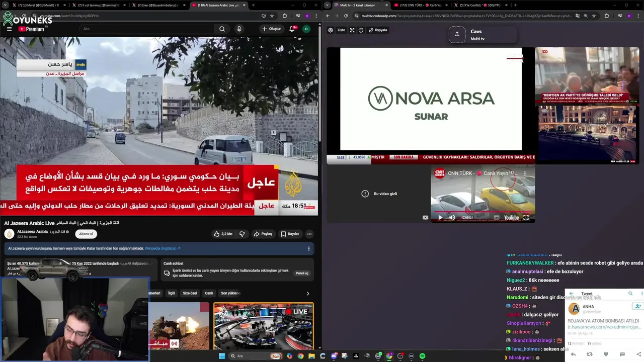Open File Explorer from the taskbar
Screen dimensions: 644x362
(x=311, y=356)
